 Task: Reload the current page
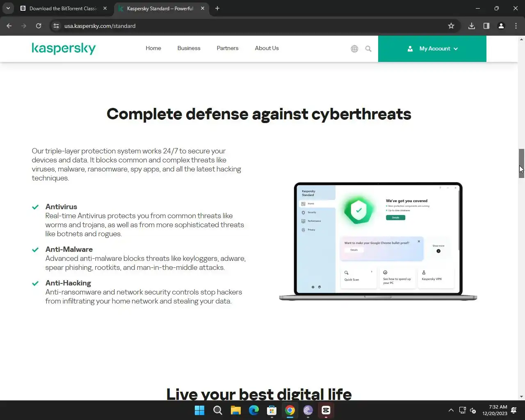coord(39,26)
